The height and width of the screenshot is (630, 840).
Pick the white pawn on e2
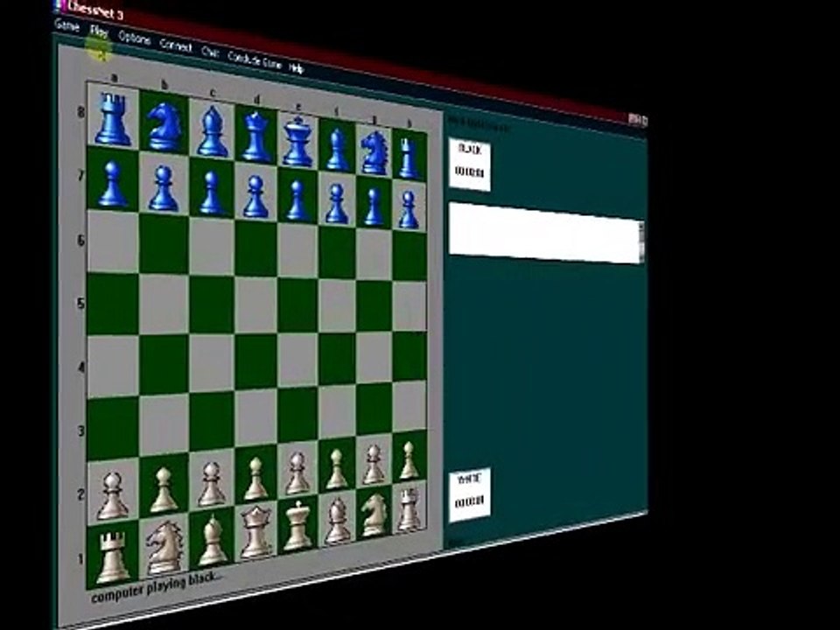point(297,473)
